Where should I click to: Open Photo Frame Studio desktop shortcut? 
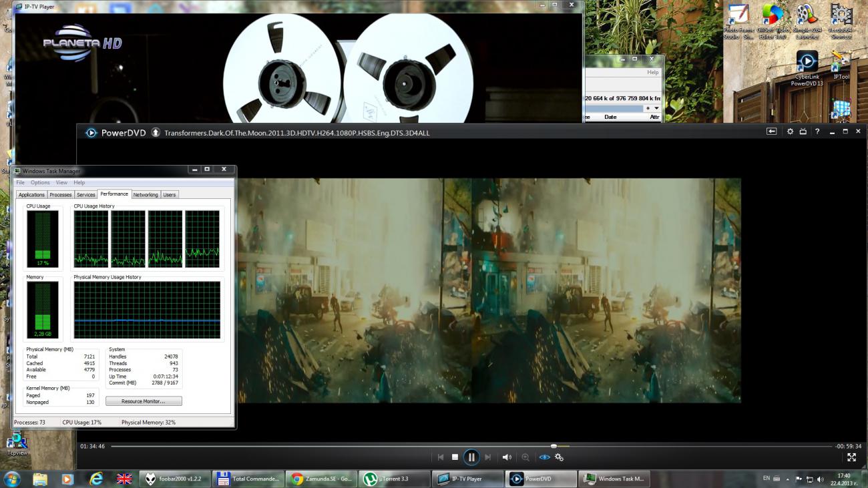click(738, 21)
